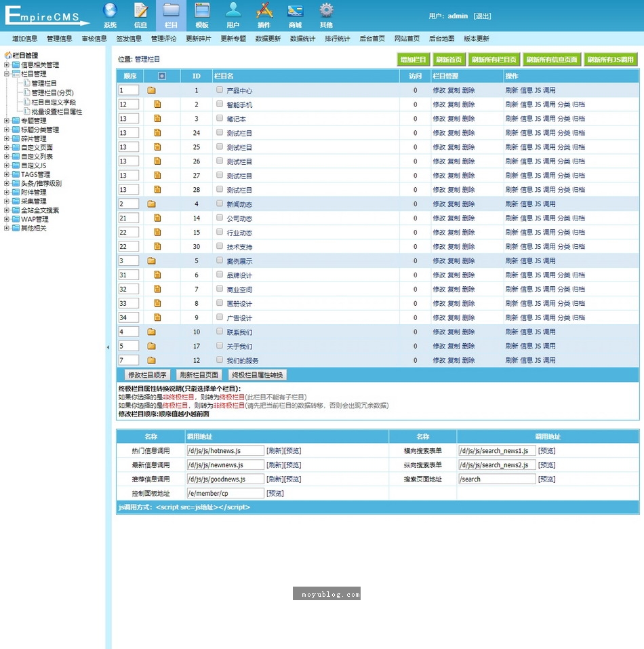Expand the 专题管理 tree node
Image resolution: width=644 pixels, height=649 pixels.
pos(7,121)
